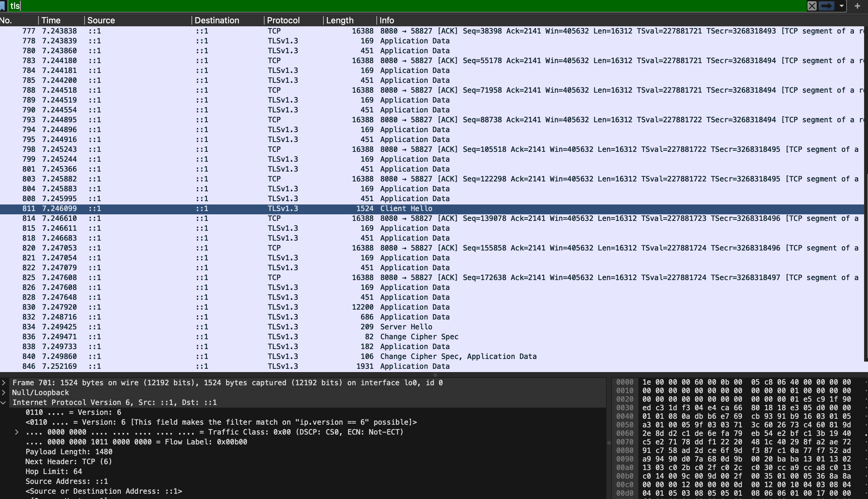Screen dimensions: 868x499
Task: Select TCP packet 814 Seq=139078
Action: point(432,218)
